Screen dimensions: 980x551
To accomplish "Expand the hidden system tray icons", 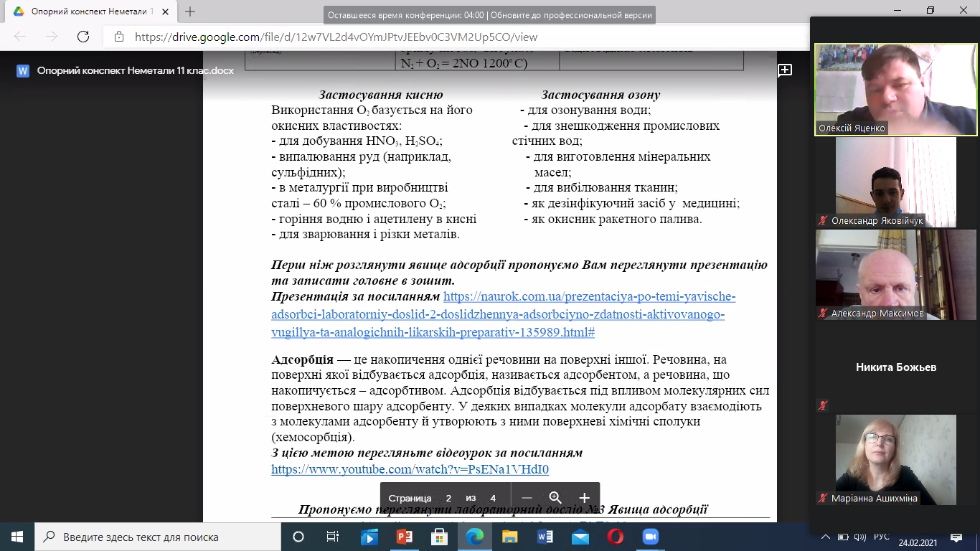I will [827, 537].
